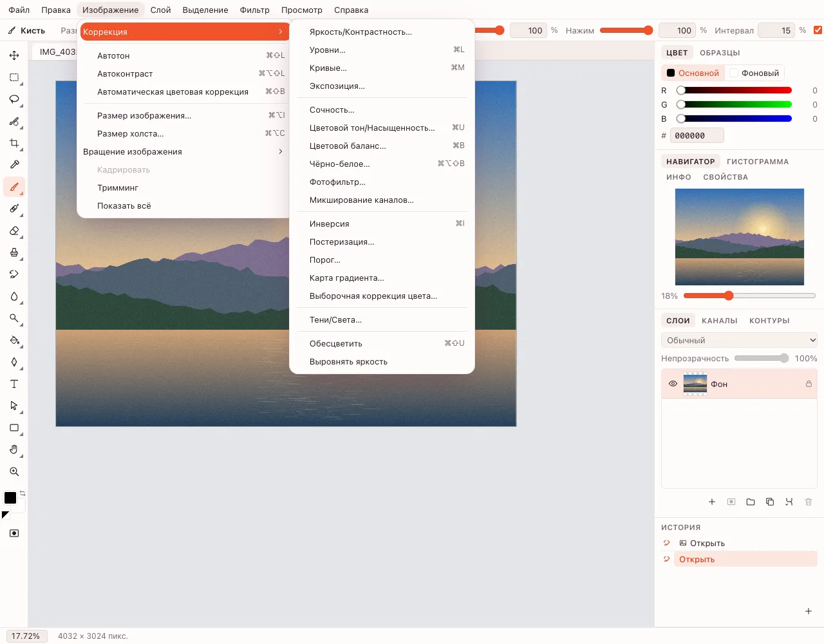Open the Обычный blend mode dropdown
The image size is (824, 644).
(739, 340)
